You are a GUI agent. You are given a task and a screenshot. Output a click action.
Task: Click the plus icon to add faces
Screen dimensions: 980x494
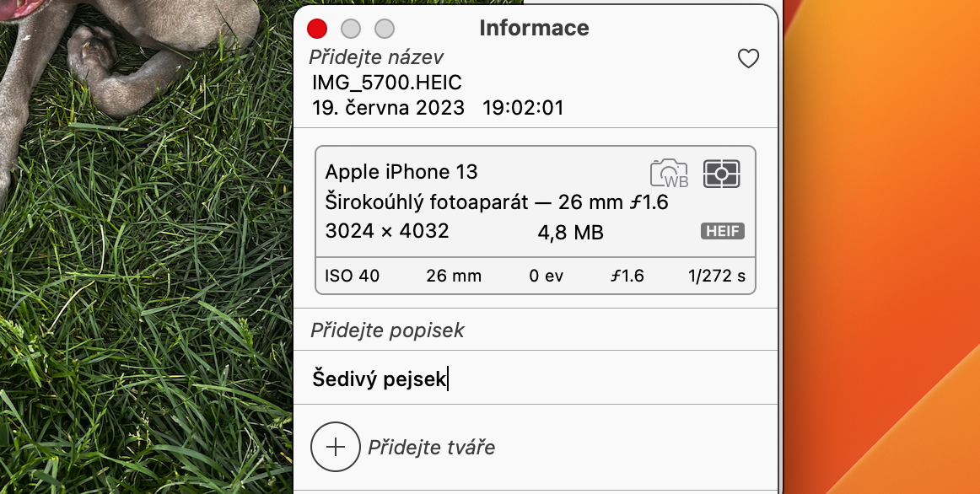point(336,447)
